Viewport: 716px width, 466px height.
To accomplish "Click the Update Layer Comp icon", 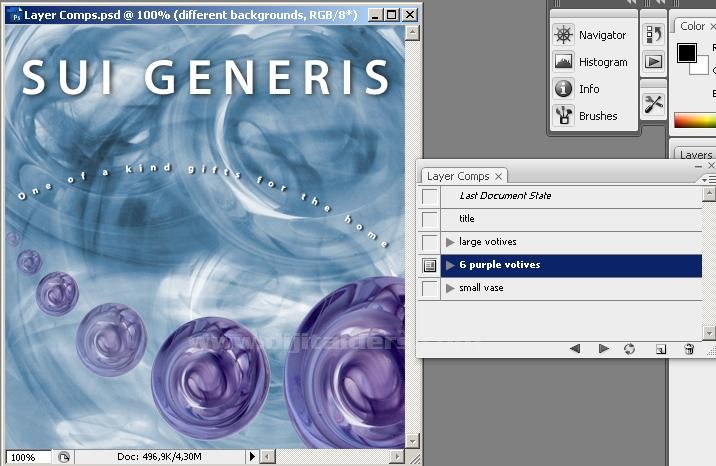I will 629,349.
